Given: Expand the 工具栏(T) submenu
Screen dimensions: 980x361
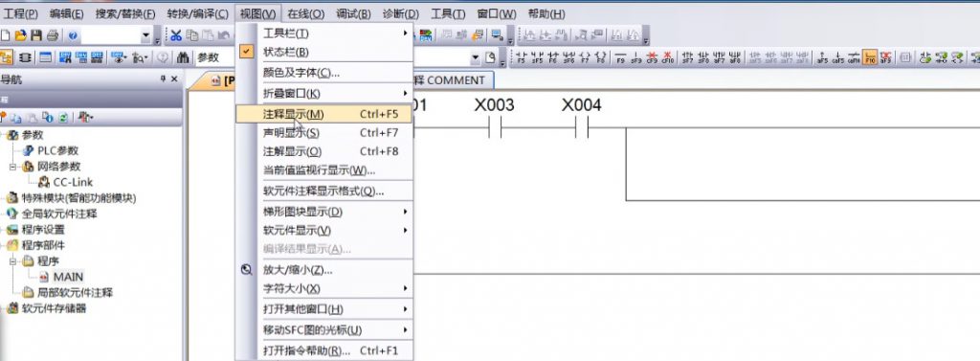Looking at the screenshot, I should tap(324, 34).
